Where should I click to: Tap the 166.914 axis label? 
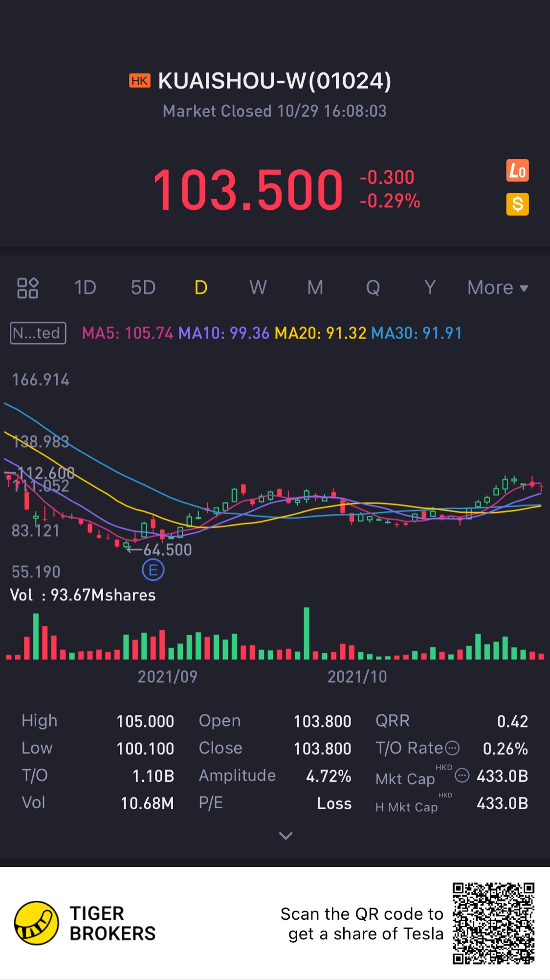[41, 380]
